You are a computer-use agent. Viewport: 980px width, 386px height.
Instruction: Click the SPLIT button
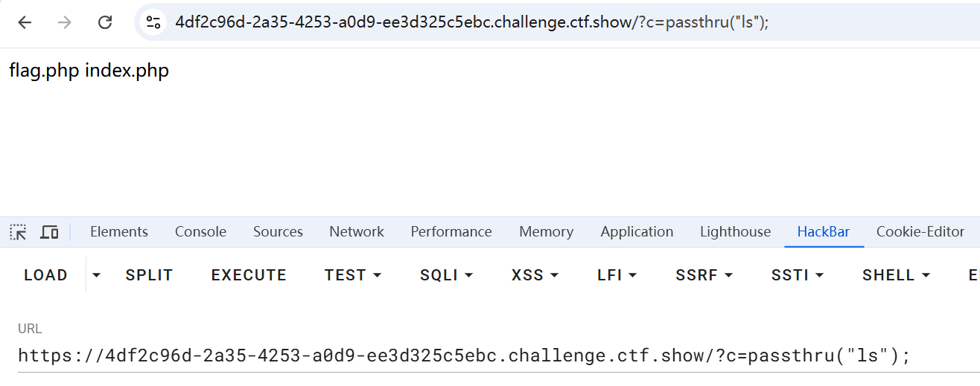pyautogui.click(x=149, y=275)
